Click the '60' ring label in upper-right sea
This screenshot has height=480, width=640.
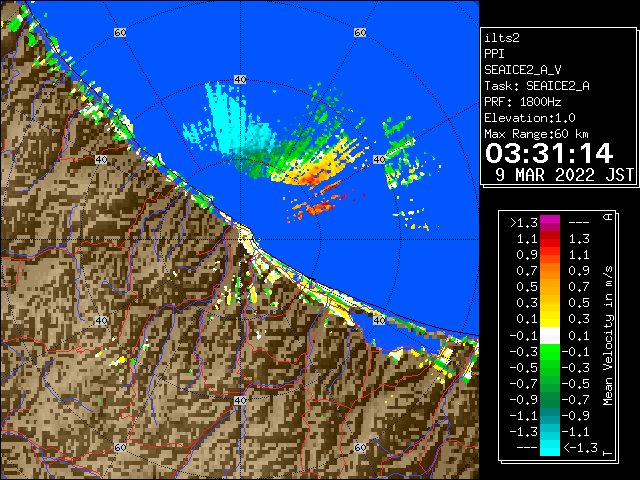[360, 33]
